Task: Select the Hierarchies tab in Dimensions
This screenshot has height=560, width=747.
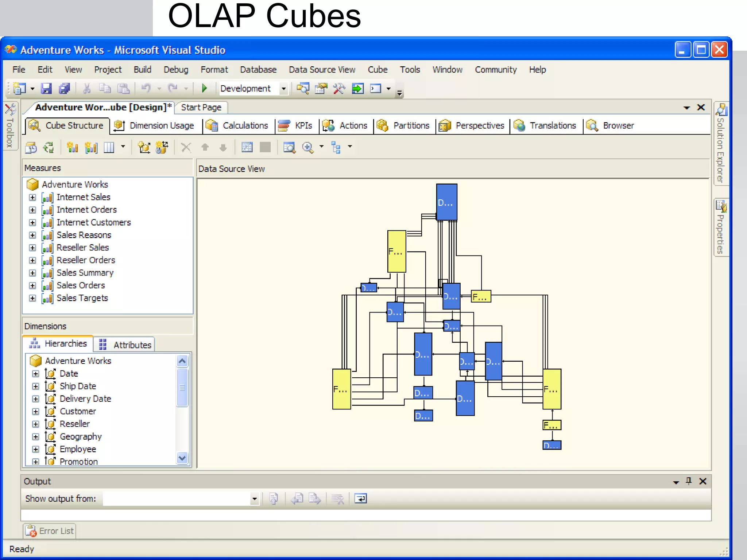Action: click(58, 344)
